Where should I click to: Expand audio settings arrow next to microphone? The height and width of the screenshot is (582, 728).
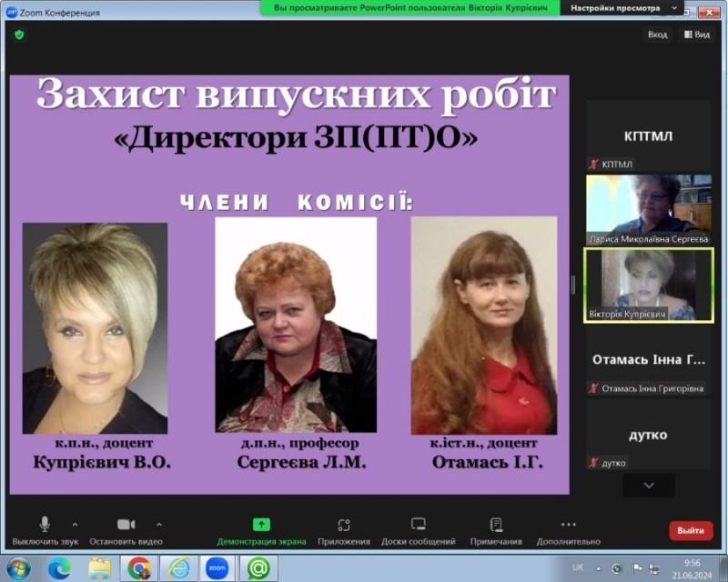click(x=75, y=525)
